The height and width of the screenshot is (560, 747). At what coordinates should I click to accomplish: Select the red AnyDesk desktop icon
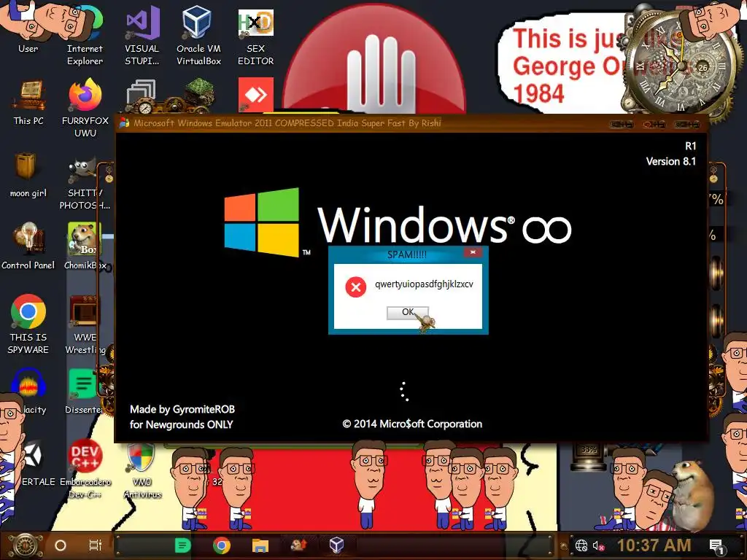pyautogui.click(x=256, y=94)
